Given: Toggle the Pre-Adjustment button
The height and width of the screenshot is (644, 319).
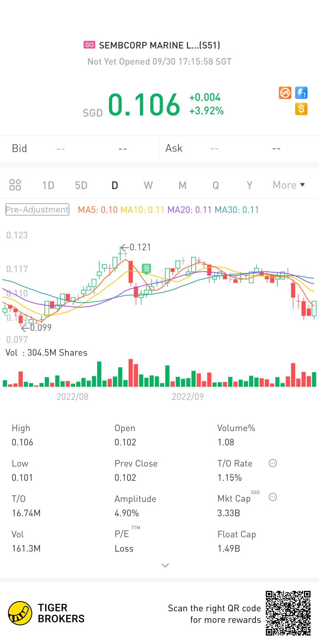Looking at the screenshot, I should click(37, 209).
